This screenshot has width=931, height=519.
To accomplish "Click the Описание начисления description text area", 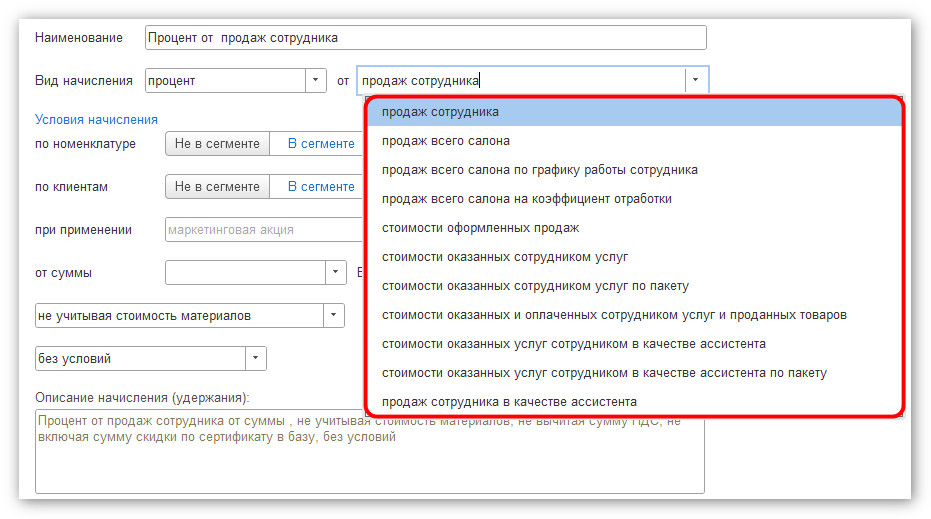I will (370, 451).
